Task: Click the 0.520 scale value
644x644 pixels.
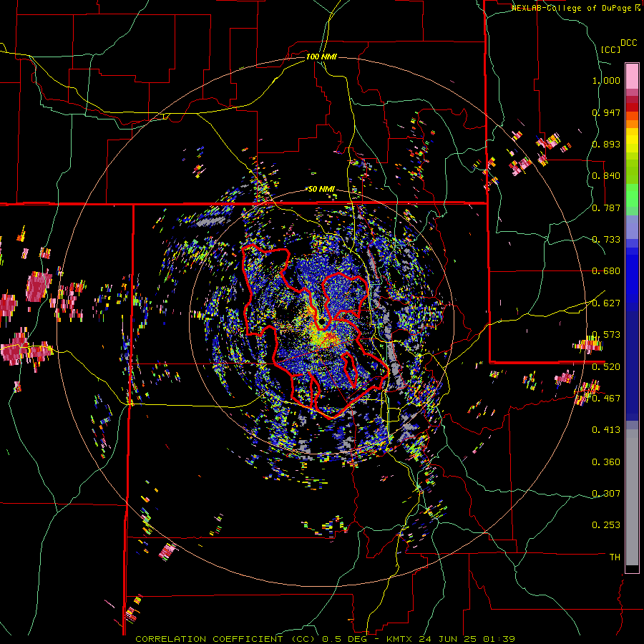Action: tap(606, 367)
